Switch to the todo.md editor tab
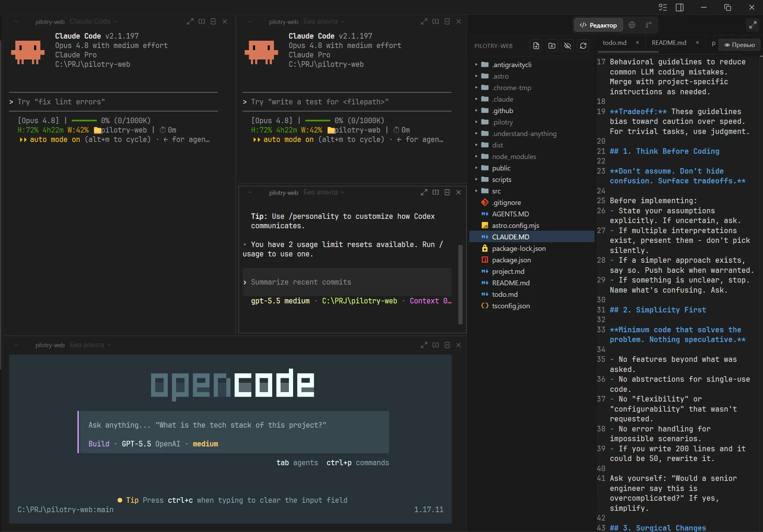Viewport: 763px width, 532px height. 614,42
